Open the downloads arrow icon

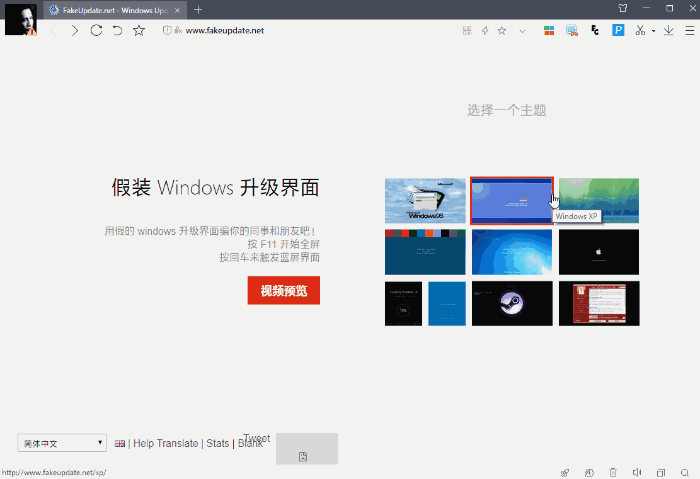[x=668, y=30]
